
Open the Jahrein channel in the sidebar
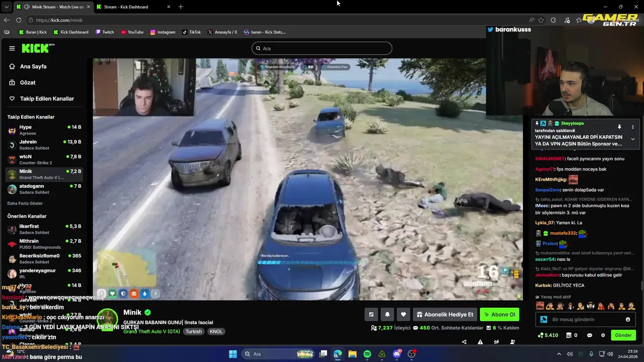tap(44, 145)
